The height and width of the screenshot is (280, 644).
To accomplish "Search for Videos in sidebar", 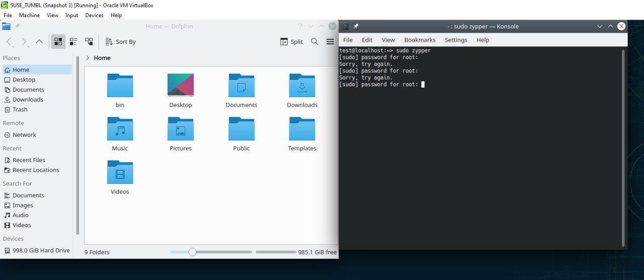I will coord(37,225).
